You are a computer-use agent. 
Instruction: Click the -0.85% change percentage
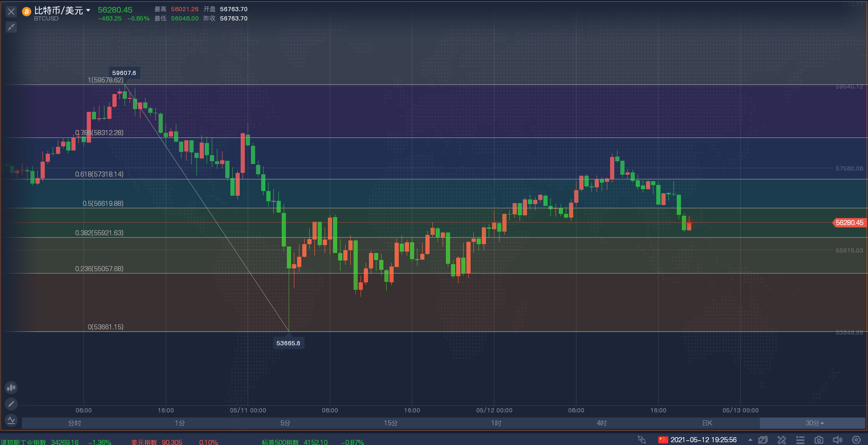[139, 19]
